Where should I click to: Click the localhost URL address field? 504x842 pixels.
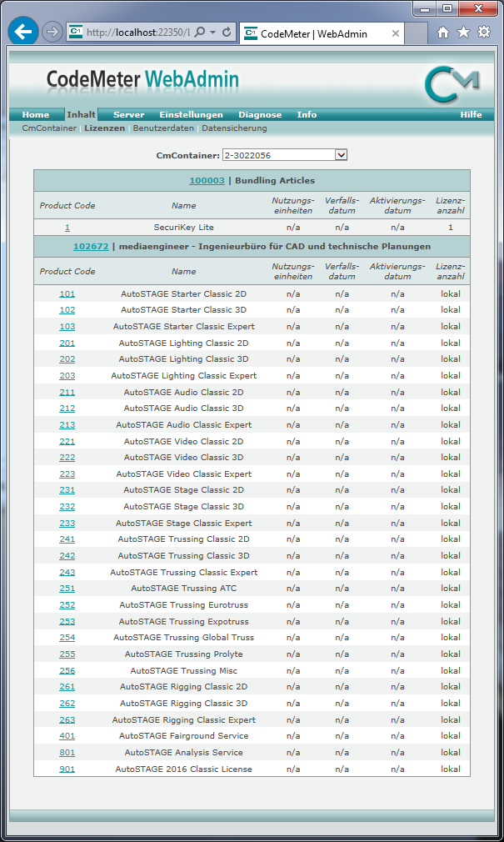coord(138,33)
